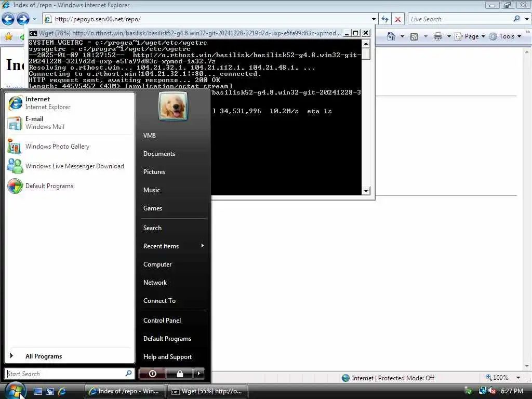Expand the address bar history dropdown
The height and width of the screenshot is (399, 532).
tap(374, 19)
